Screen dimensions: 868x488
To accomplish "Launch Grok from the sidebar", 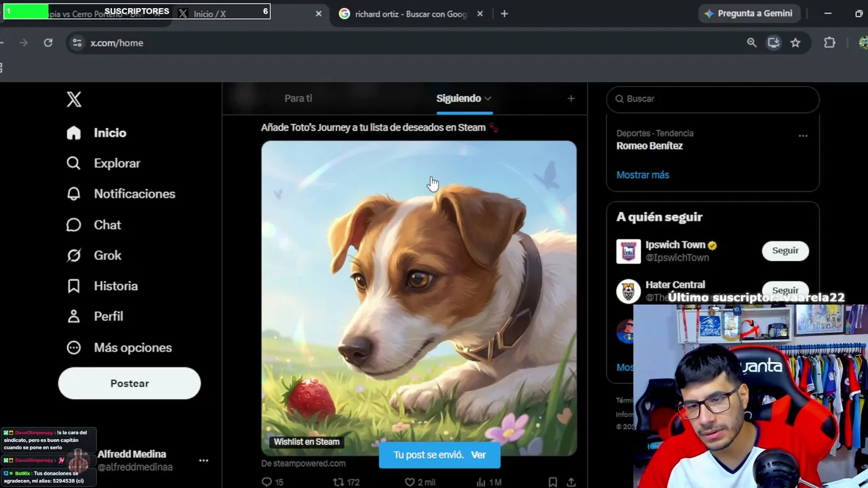I will (x=94, y=256).
